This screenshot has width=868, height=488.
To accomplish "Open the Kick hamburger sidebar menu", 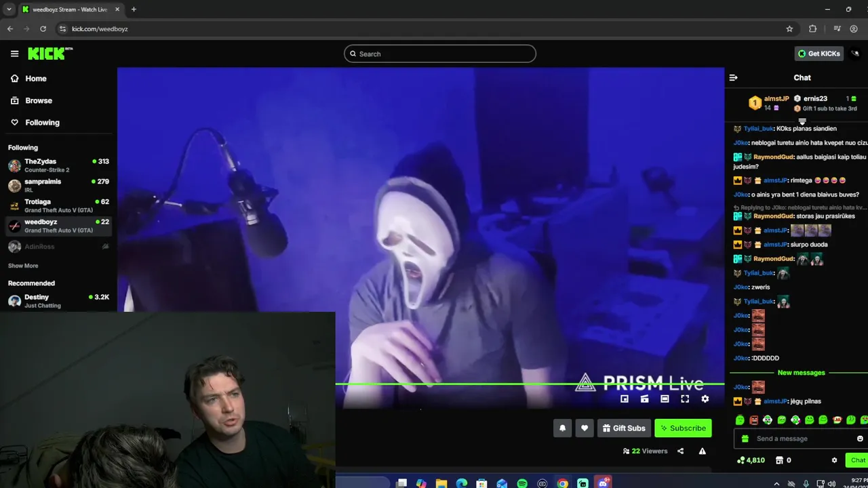I will pos(14,54).
